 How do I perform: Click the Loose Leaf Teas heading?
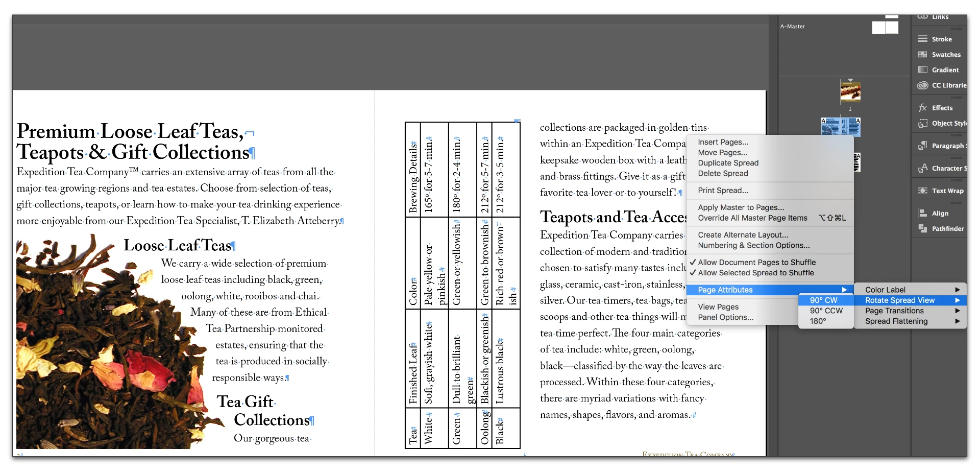click(179, 246)
